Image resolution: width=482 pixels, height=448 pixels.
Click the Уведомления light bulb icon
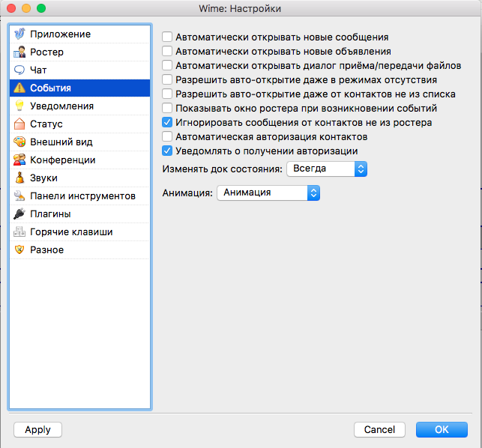coord(19,106)
